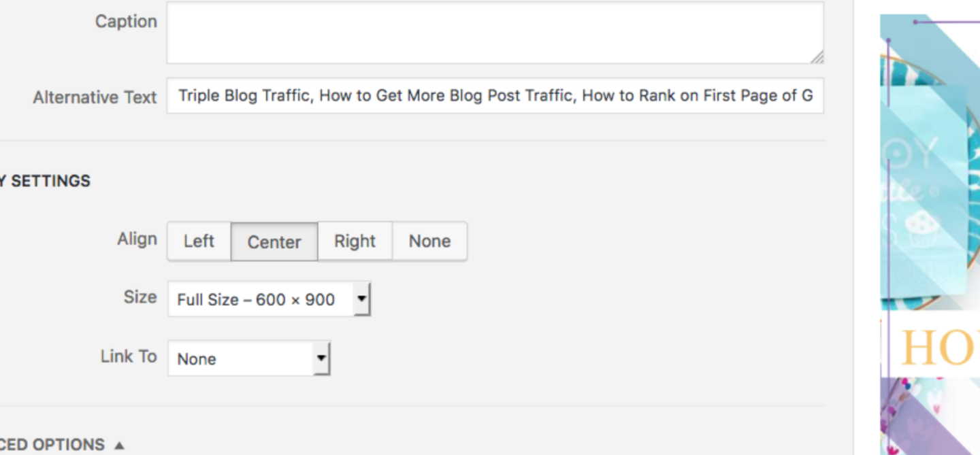Image resolution: width=980 pixels, height=455 pixels.
Task: Click the Alternative Text label
Action: click(x=95, y=97)
